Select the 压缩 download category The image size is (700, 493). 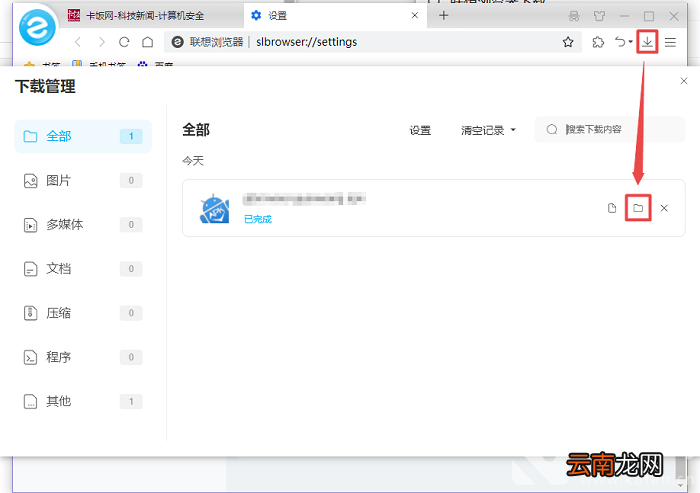point(83,313)
